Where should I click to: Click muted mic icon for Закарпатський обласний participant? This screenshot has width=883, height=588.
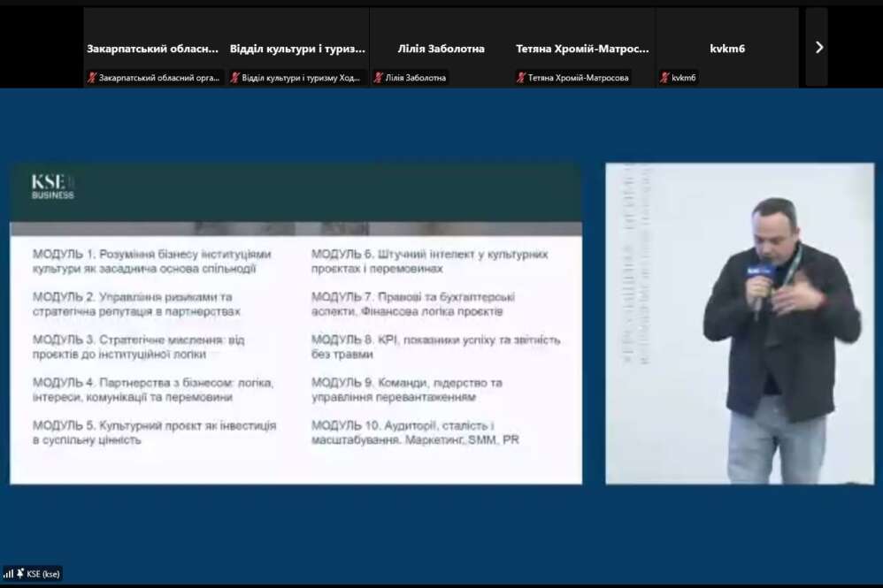(x=91, y=78)
